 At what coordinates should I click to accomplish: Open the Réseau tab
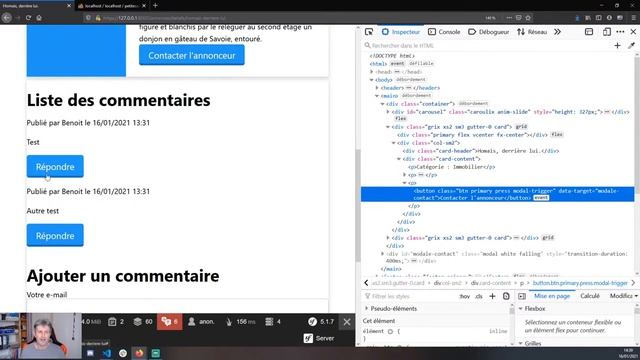[x=532, y=32]
